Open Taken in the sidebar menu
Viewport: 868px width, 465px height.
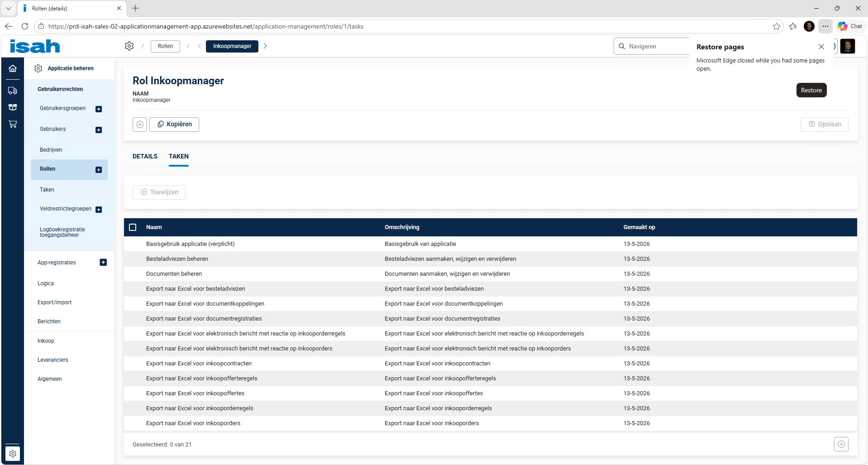(x=47, y=190)
